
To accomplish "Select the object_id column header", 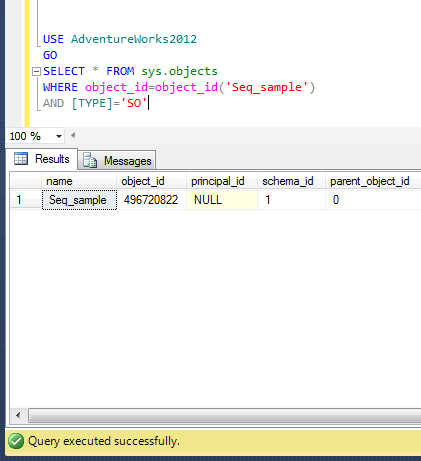I will pyautogui.click(x=151, y=181).
